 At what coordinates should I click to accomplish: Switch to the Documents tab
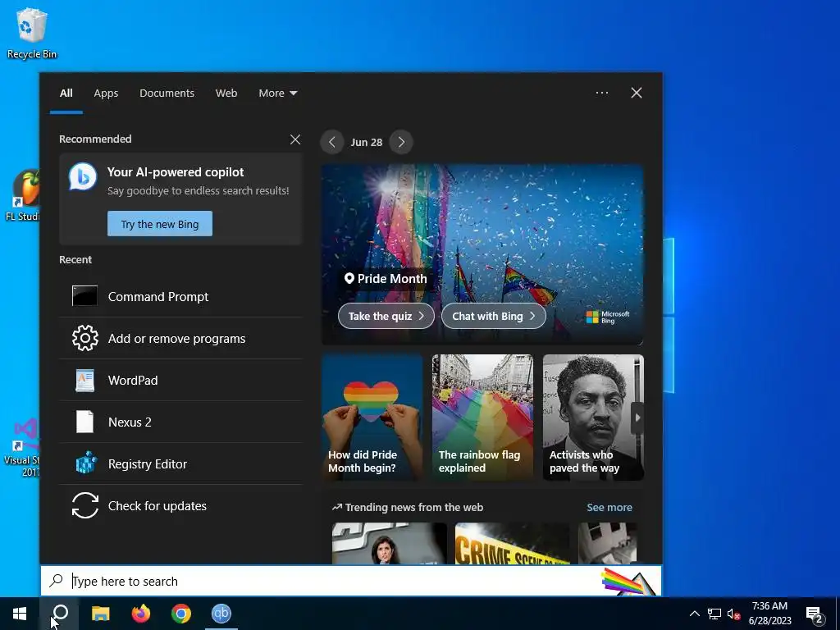coord(167,94)
